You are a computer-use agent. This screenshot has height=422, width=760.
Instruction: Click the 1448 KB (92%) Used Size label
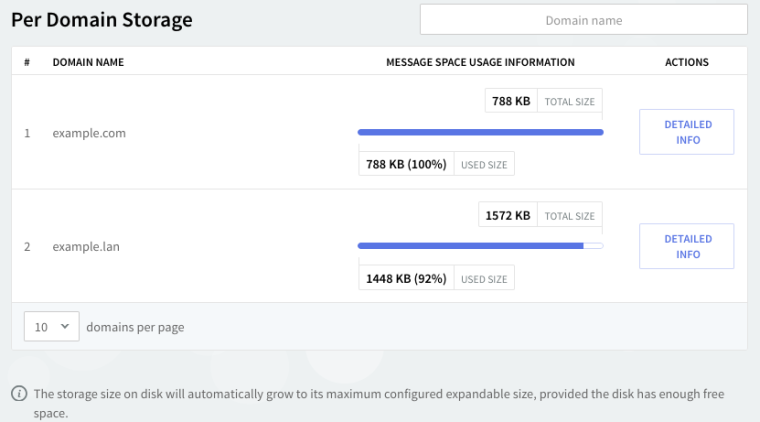pyautogui.click(x=436, y=278)
